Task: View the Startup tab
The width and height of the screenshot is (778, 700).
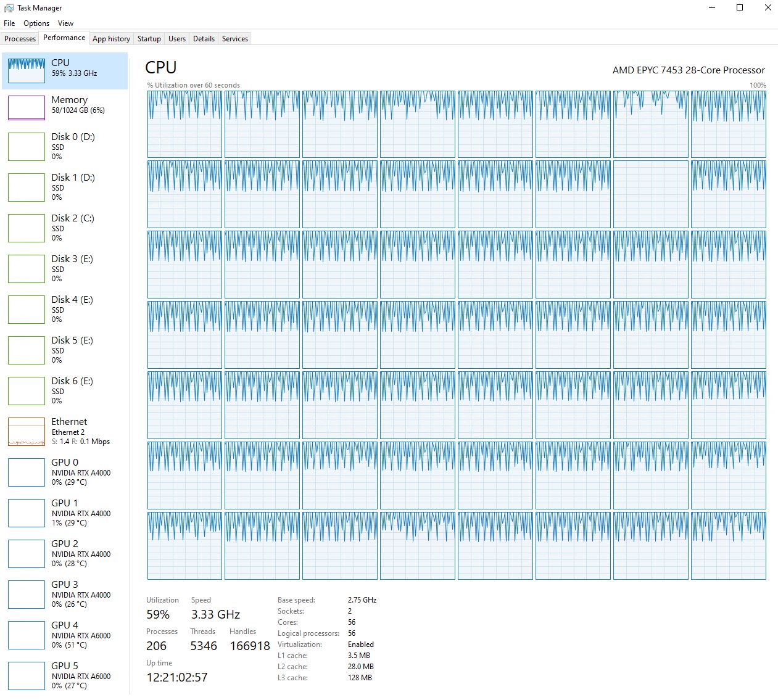Action: [x=149, y=38]
